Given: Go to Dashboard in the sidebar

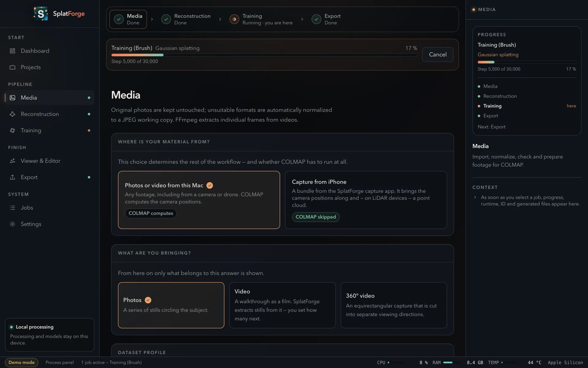Looking at the screenshot, I should pos(50,51).
